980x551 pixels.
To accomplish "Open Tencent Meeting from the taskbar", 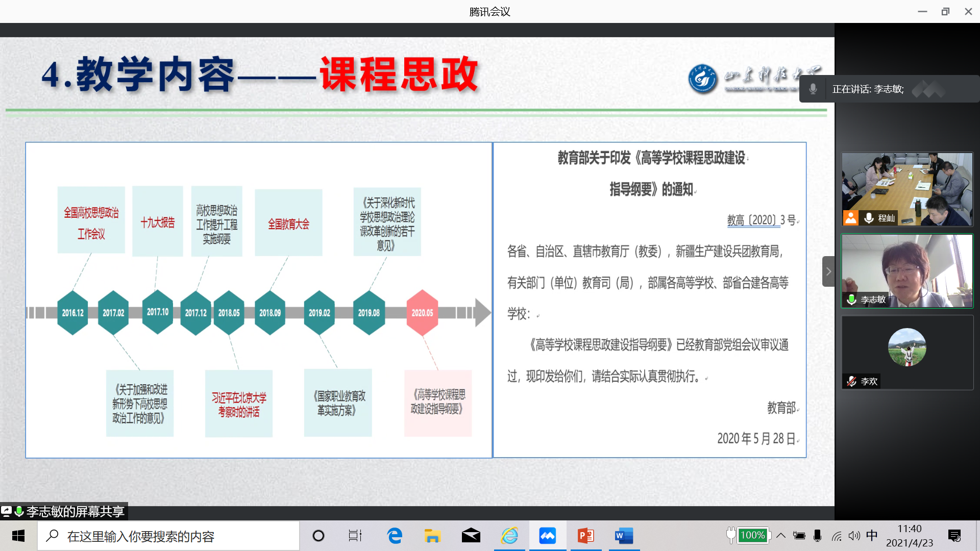I will click(x=547, y=536).
